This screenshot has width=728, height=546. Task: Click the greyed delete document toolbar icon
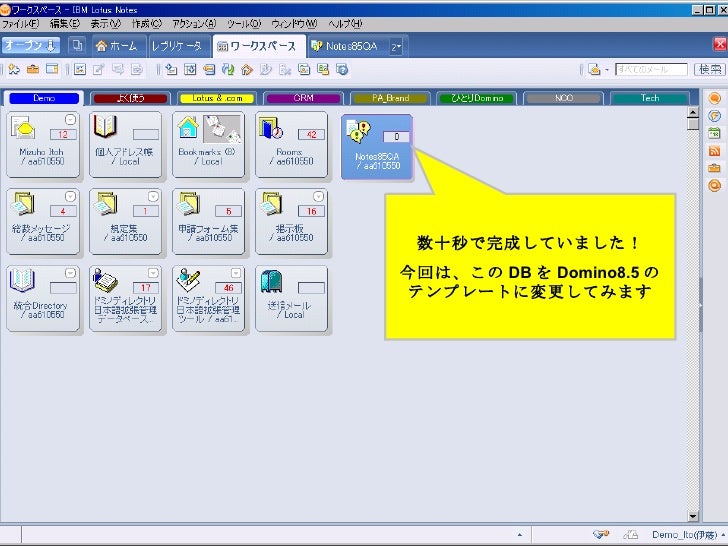click(285, 70)
